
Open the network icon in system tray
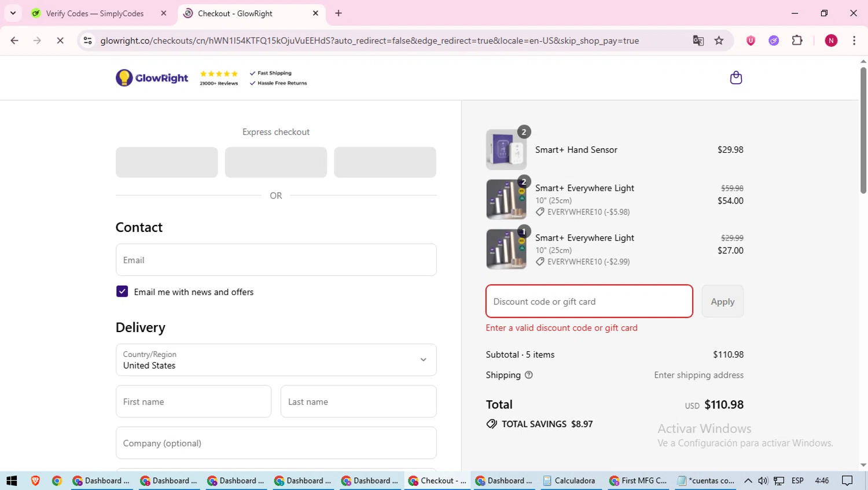pyautogui.click(x=779, y=481)
